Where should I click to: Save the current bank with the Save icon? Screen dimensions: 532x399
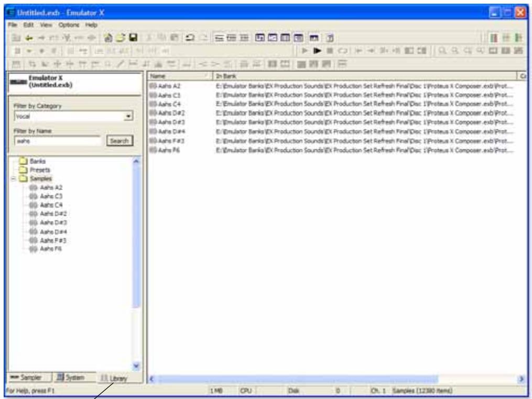pyautogui.click(x=132, y=37)
